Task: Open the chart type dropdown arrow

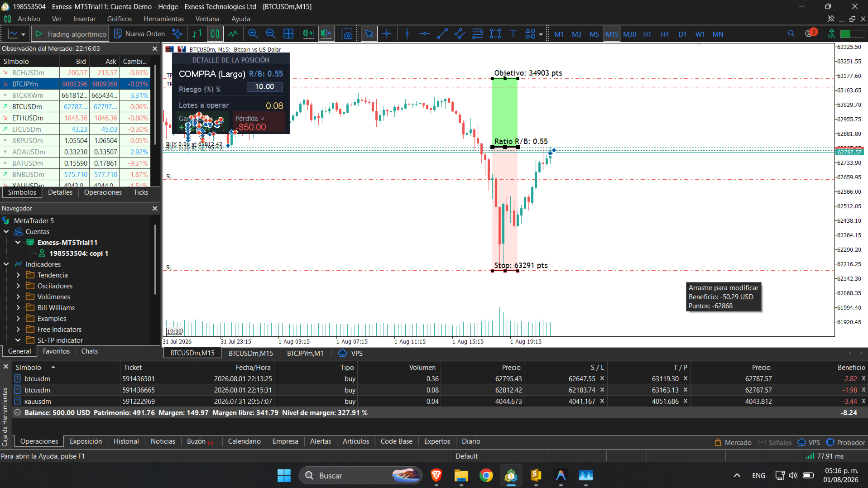Action: tap(23, 34)
